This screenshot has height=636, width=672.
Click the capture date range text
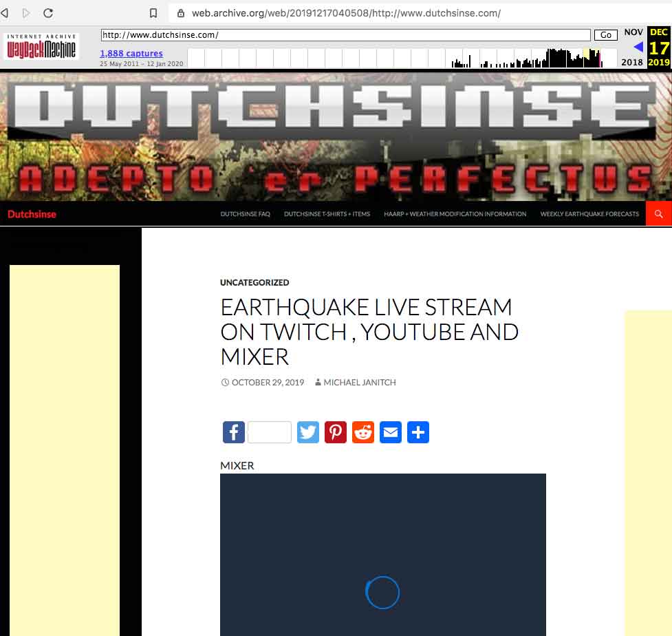click(x=142, y=64)
